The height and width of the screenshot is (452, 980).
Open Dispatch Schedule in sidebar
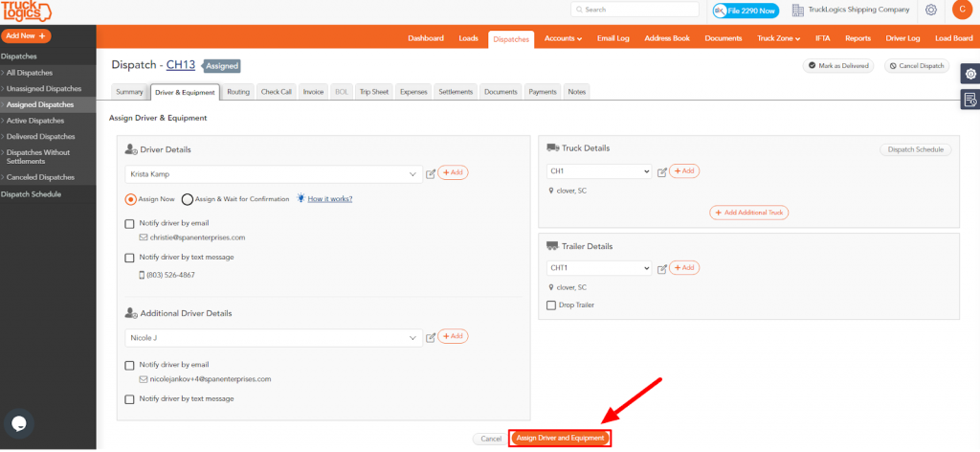pyautogui.click(x=32, y=194)
